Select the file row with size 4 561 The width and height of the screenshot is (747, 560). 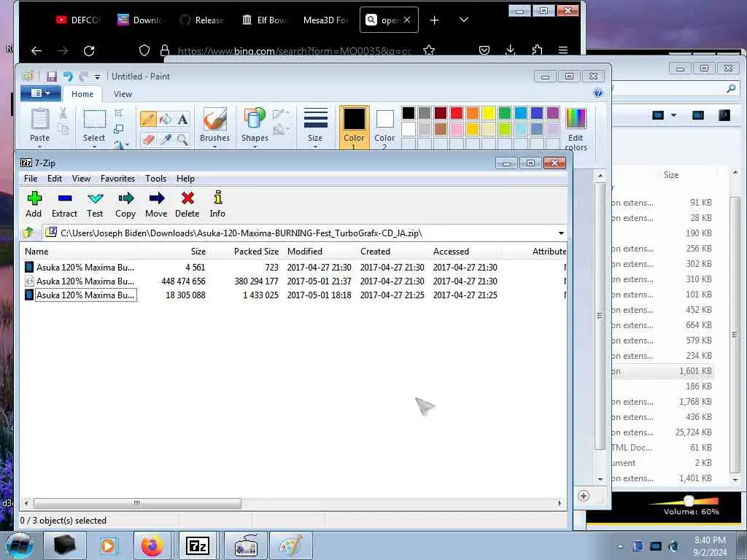coord(293,267)
